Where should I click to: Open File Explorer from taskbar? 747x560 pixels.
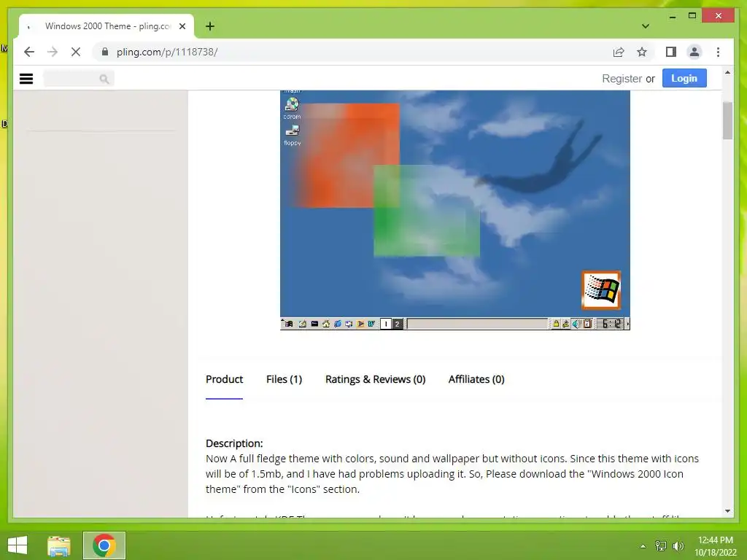click(59, 545)
